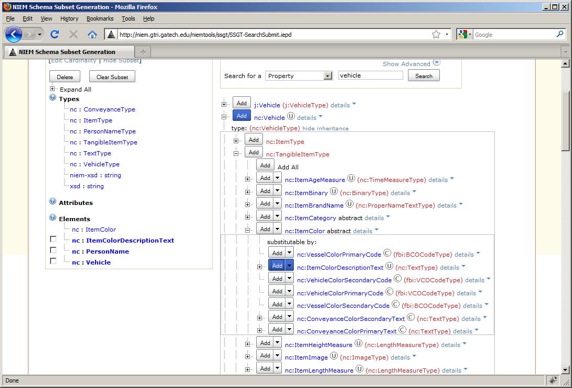
Task: Click the vertical scrollbar down arrow
Action: pyautogui.click(x=565, y=369)
